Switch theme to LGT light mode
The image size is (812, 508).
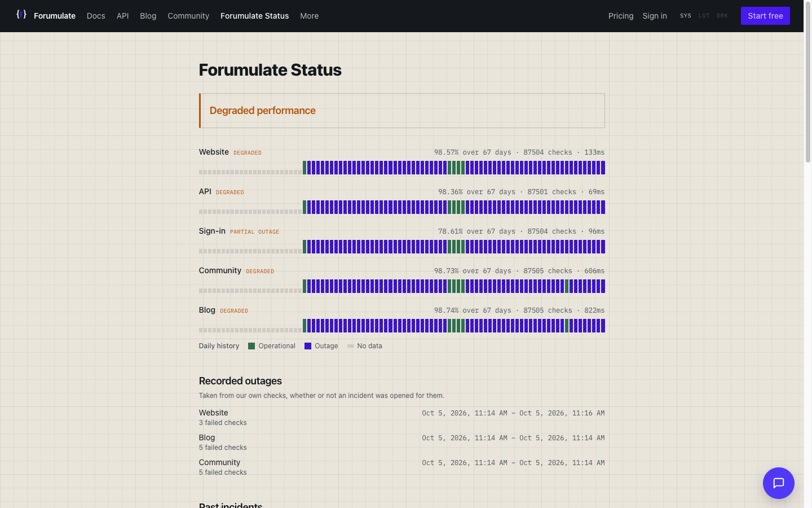704,16
